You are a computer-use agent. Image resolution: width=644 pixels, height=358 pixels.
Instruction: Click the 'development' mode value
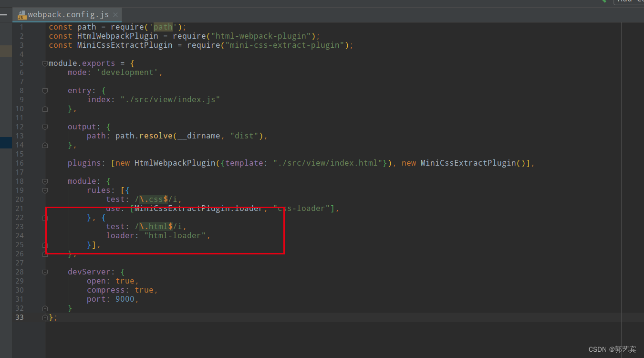(127, 73)
